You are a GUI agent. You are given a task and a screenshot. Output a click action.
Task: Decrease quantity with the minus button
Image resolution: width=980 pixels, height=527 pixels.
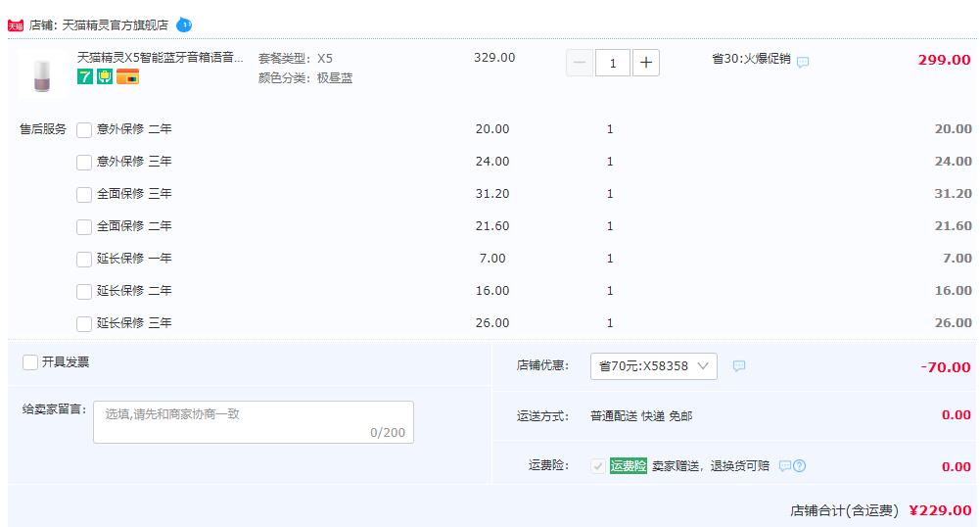click(580, 63)
